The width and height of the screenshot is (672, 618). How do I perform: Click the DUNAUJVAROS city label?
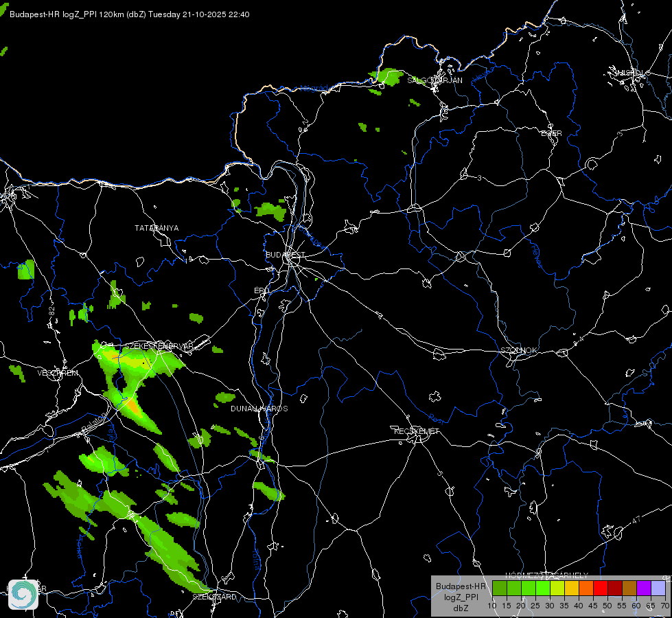(x=259, y=409)
